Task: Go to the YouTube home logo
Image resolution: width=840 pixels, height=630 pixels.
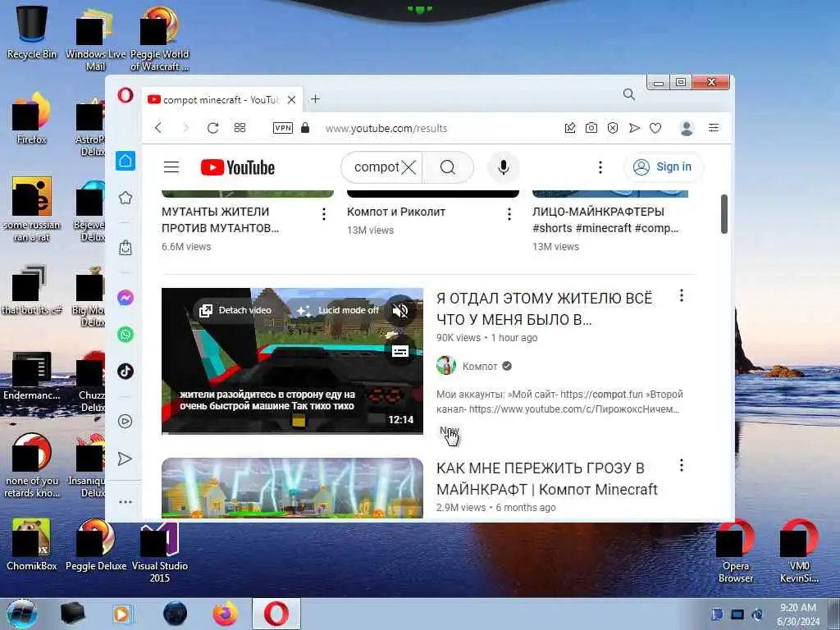Action: point(237,167)
